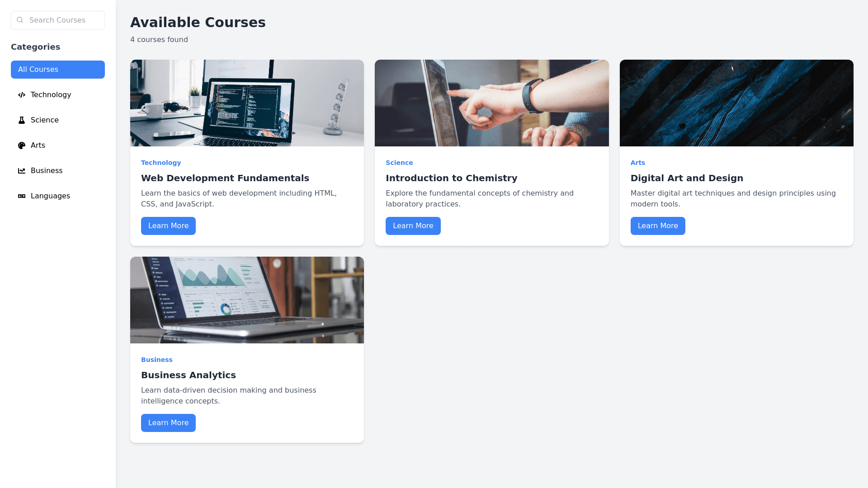Filter courses by Technology

point(58,95)
